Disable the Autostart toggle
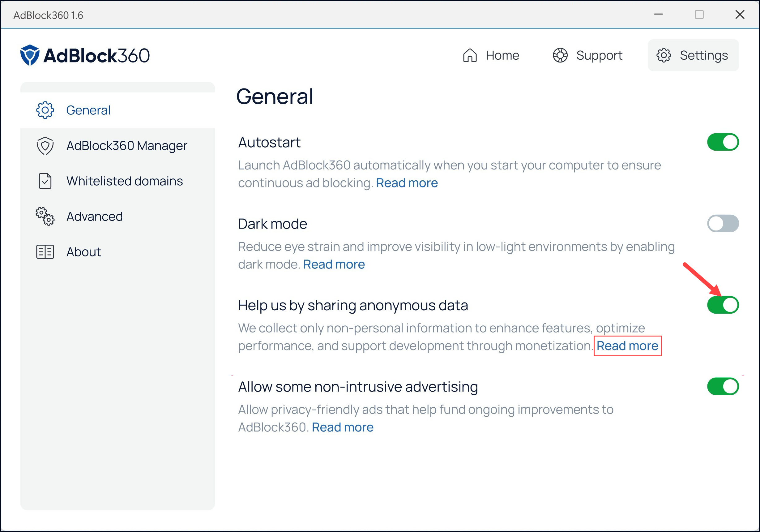This screenshot has width=760, height=532. [x=723, y=142]
